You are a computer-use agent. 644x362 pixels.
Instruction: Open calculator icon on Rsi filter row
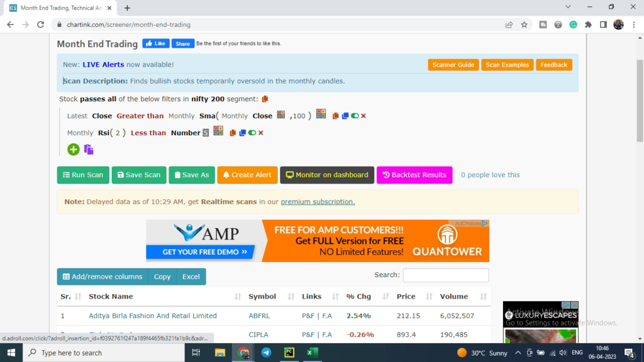[x=218, y=131]
